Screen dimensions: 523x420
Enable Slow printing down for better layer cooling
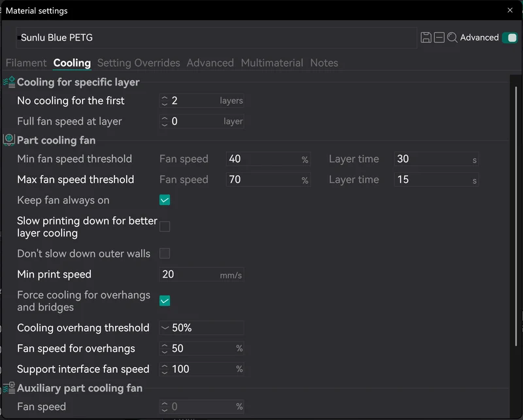pyautogui.click(x=165, y=227)
